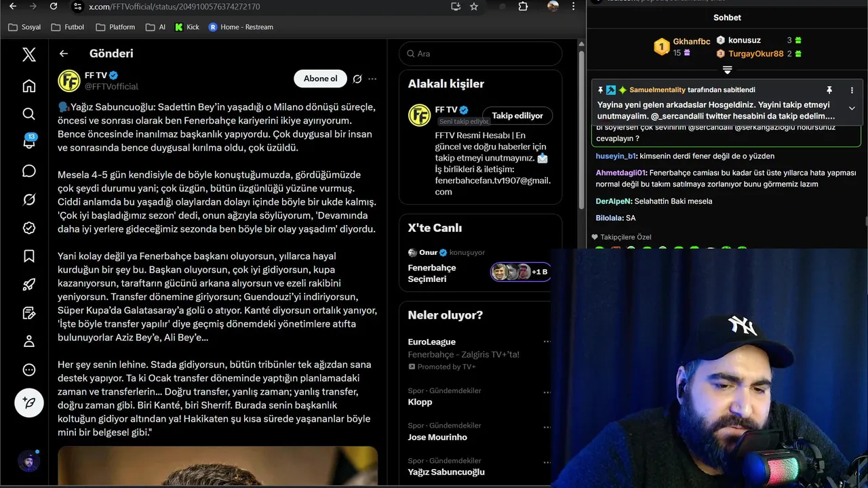868x488 pixels.
Task: Open browser extensions puzzle icon
Action: pyautogui.click(x=523, y=6)
